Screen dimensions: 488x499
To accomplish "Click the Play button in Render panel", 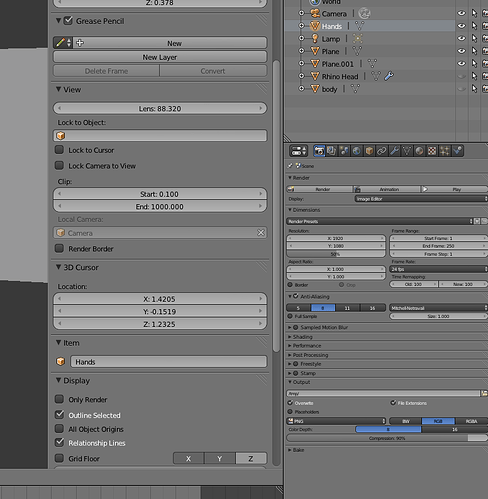I will point(455,189).
